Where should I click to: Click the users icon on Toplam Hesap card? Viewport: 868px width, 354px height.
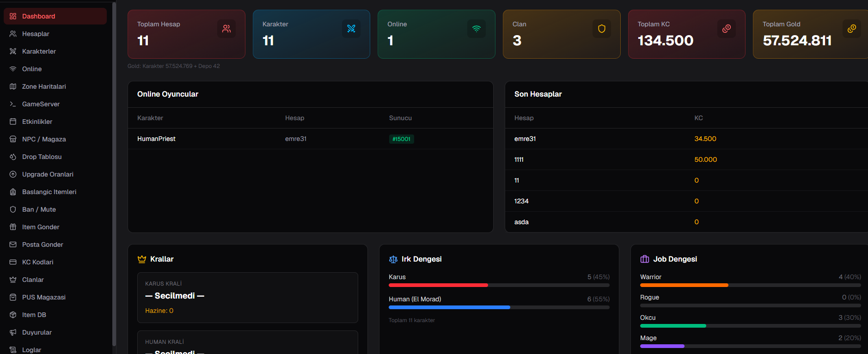226,29
